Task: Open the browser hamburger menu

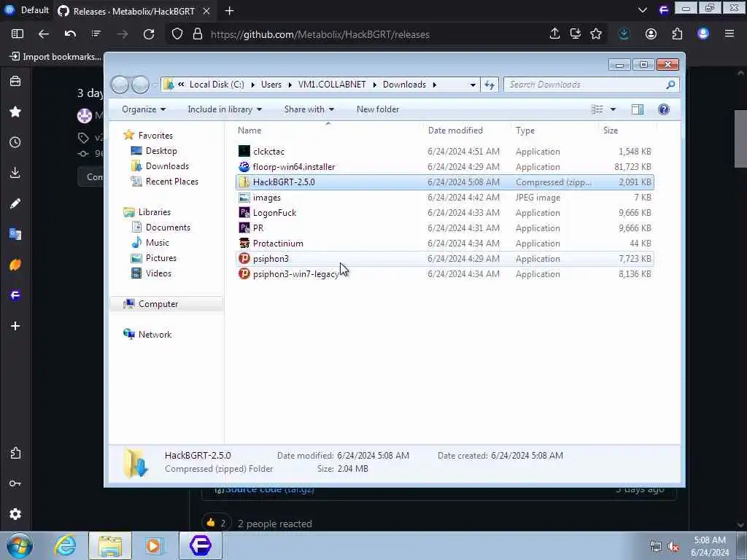Action: (x=729, y=34)
